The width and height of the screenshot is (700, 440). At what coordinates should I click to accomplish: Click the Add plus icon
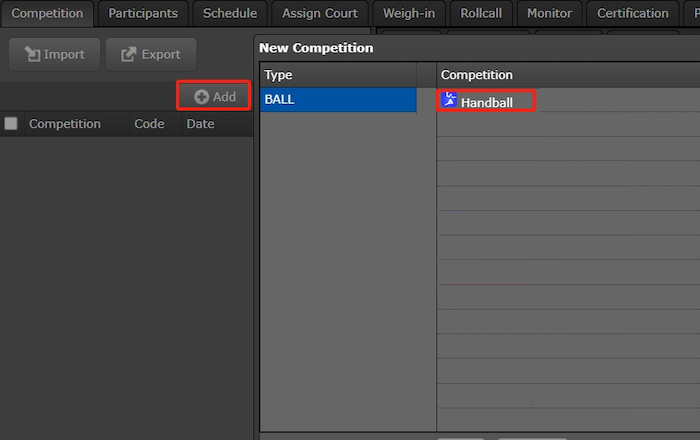point(201,97)
